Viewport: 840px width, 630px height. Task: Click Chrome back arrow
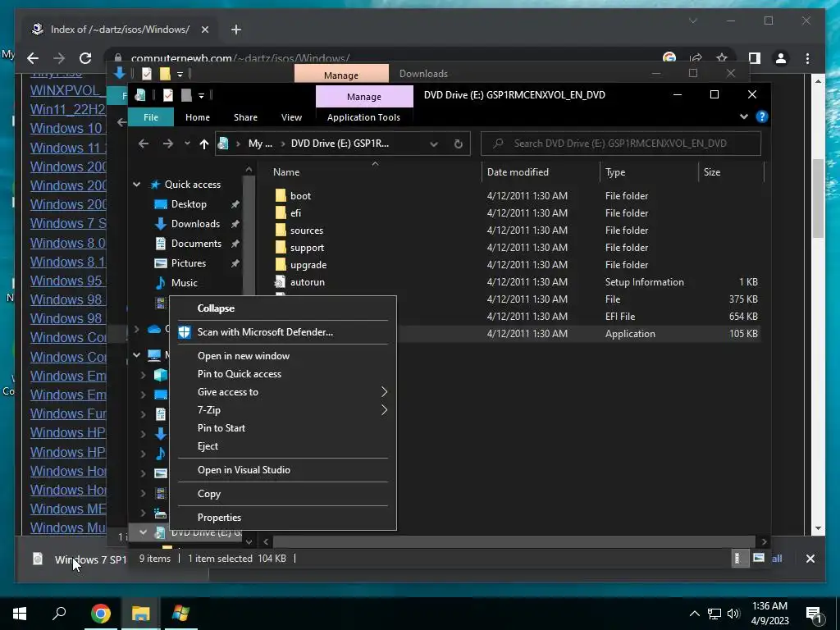tap(33, 58)
